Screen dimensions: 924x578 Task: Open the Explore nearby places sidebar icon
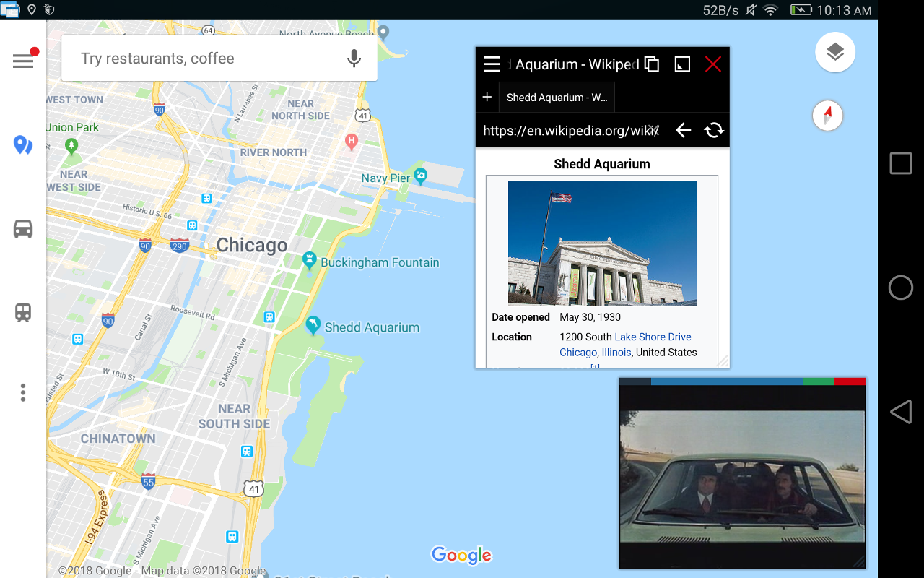coord(23,145)
